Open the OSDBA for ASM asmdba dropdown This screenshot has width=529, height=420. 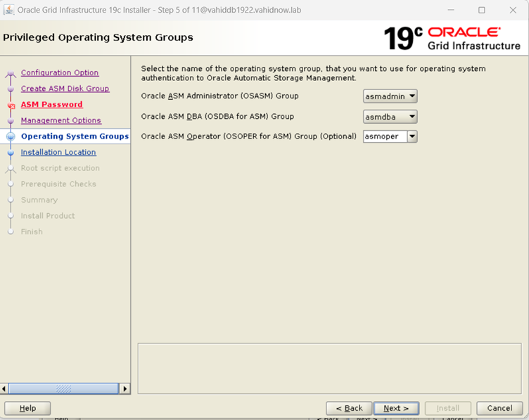(x=412, y=117)
